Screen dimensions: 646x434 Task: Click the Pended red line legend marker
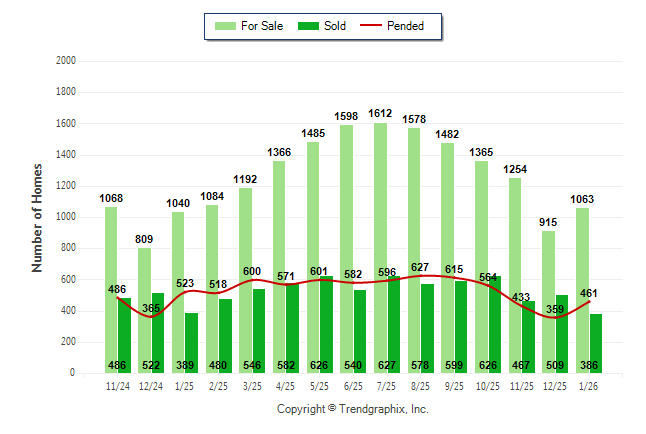pos(374,26)
